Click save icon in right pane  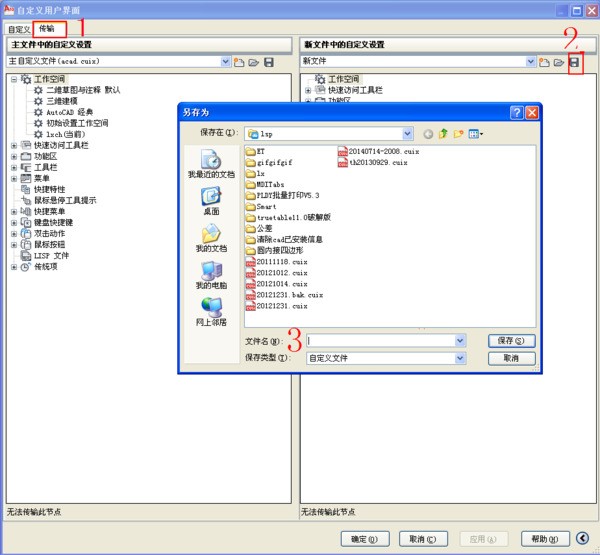[x=574, y=62]
